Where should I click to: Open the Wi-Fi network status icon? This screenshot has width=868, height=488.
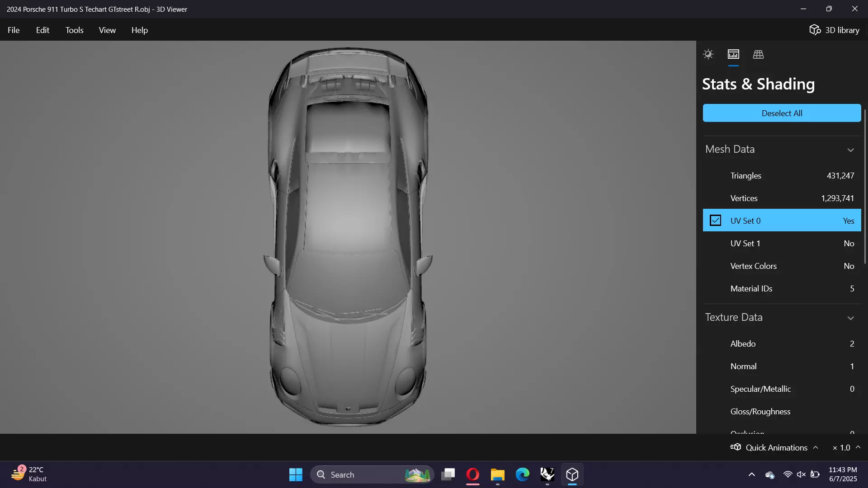tap(788, 474)
